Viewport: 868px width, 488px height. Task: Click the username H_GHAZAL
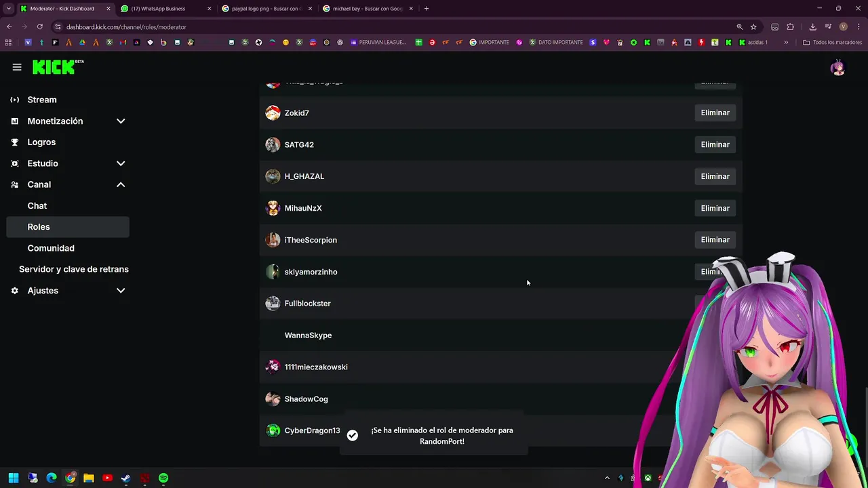(x=304, y=176)
